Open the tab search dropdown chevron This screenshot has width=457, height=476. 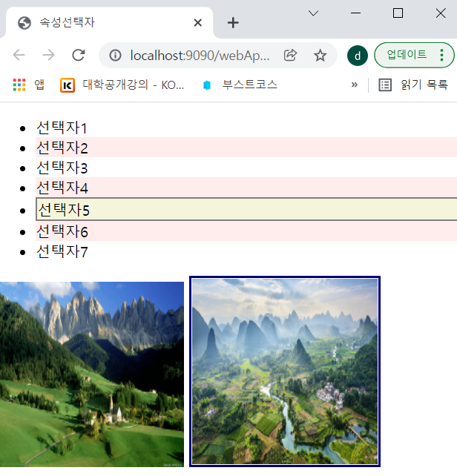[313, 13]
